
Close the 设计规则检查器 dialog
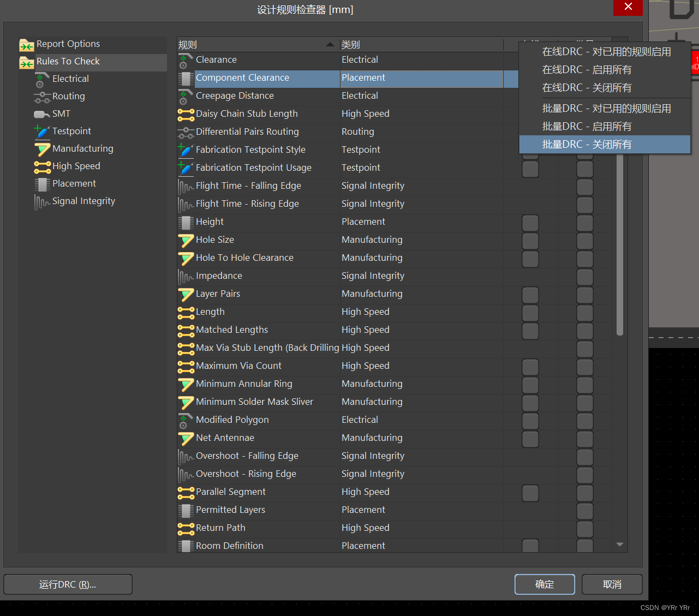(628, 7)
